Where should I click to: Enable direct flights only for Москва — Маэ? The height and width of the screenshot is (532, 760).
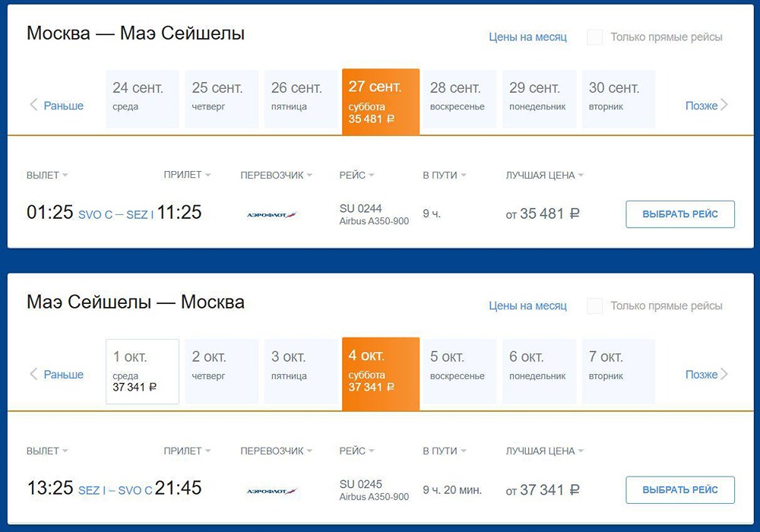click(595, 37)
